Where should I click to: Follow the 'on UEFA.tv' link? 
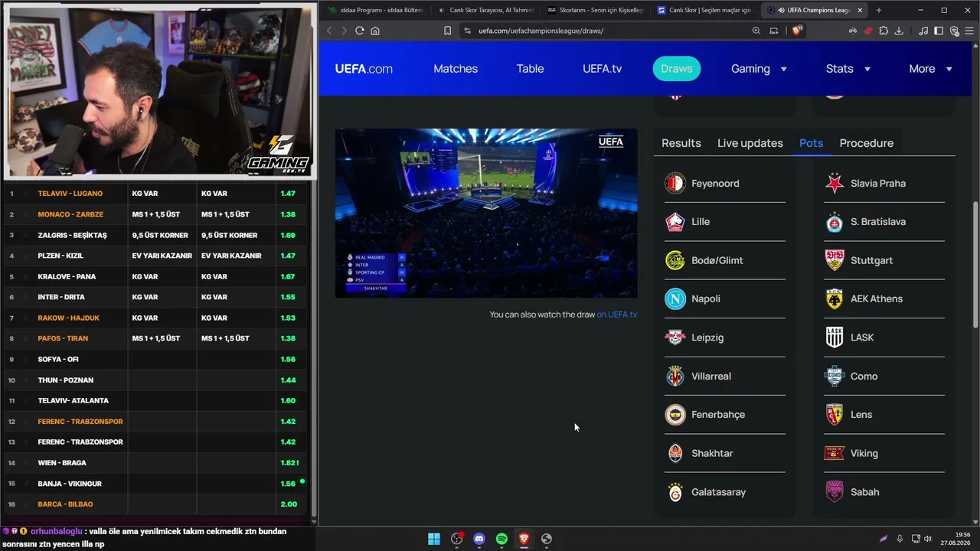coord(617,315)
